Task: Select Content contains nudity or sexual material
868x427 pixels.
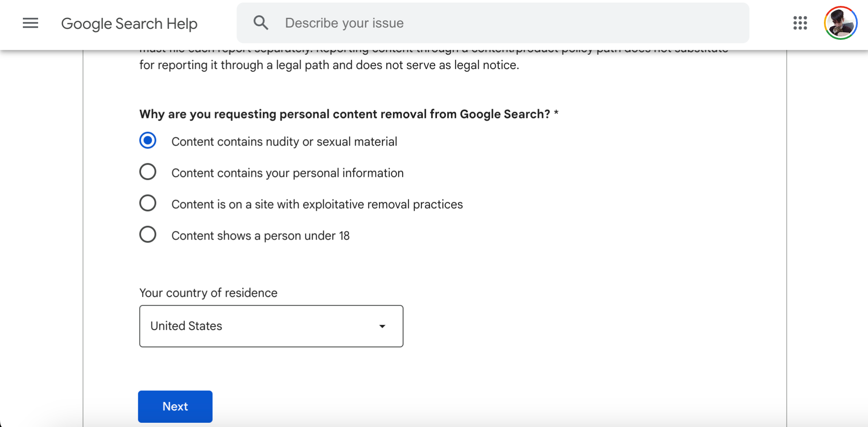Action: coord(147,140)
